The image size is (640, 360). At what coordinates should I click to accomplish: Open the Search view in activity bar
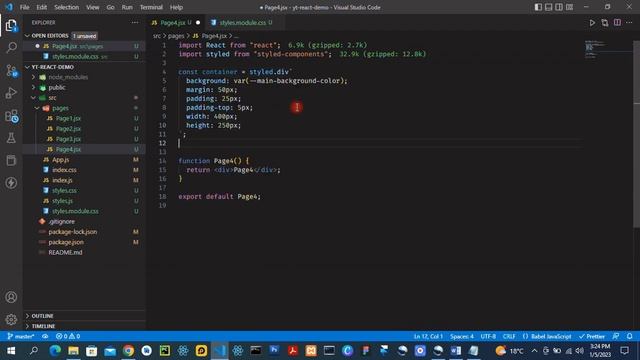coord(11,48)
